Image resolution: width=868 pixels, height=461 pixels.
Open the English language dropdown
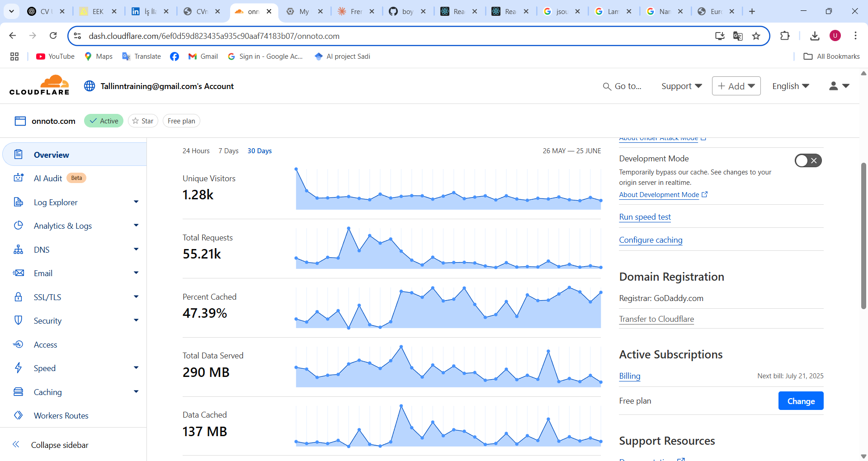[791, 86]
